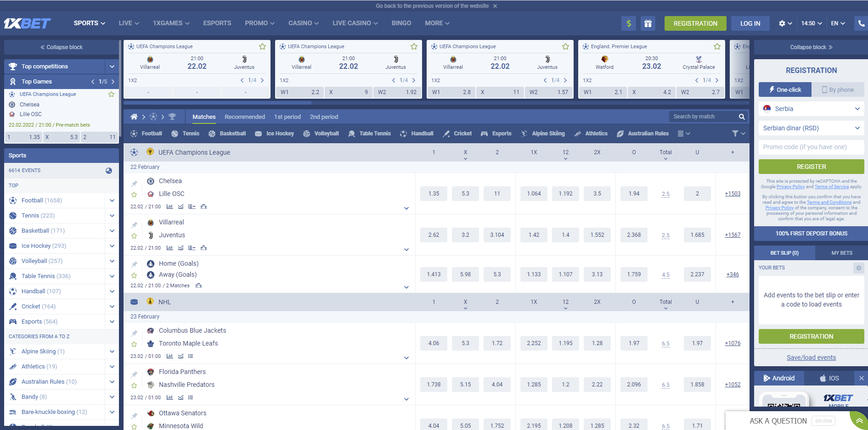Favorite Columbus Blue Jackets match
The height and width of the screenshot is (430, 868).
pyautogui.click(x=134, y=344)
